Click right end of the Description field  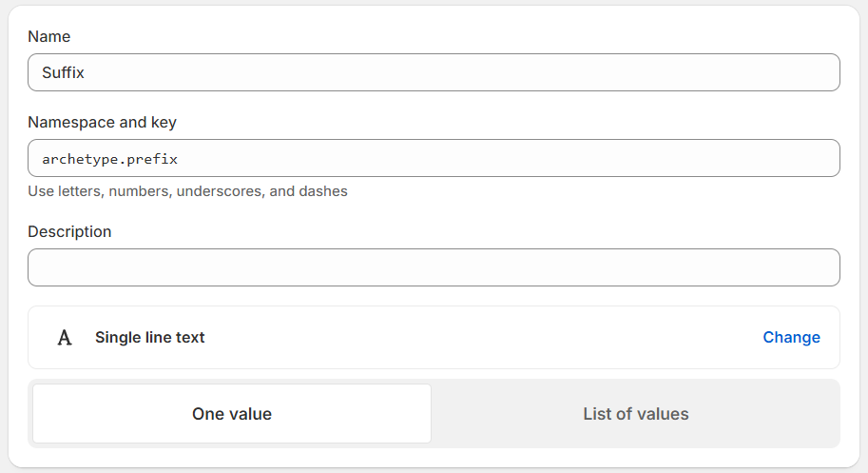coord(818,267)
